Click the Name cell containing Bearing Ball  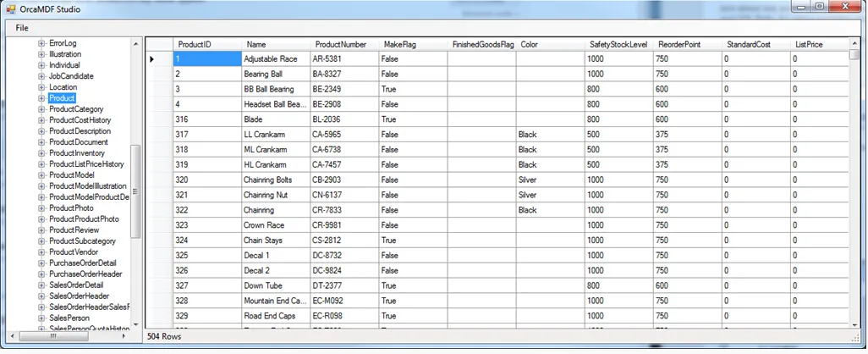click(275, 75)
